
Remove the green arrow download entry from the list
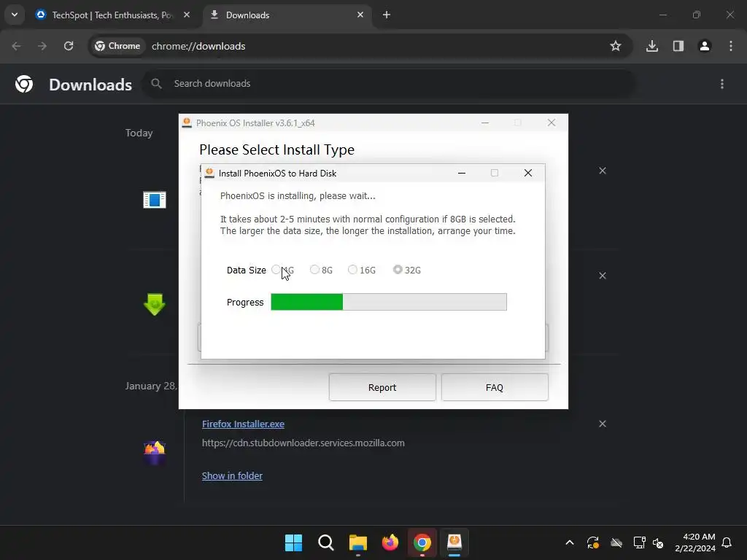[x=603, y=276]
